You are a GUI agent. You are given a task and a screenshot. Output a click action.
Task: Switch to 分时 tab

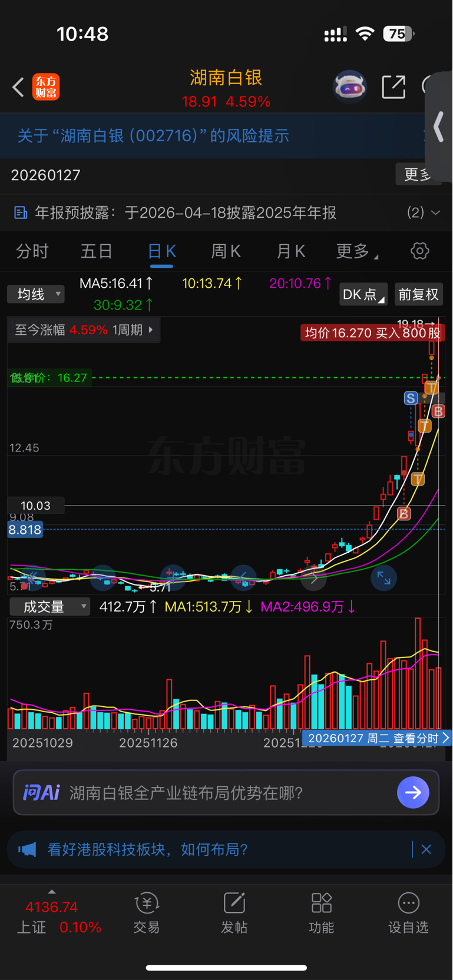coord(32,251)
